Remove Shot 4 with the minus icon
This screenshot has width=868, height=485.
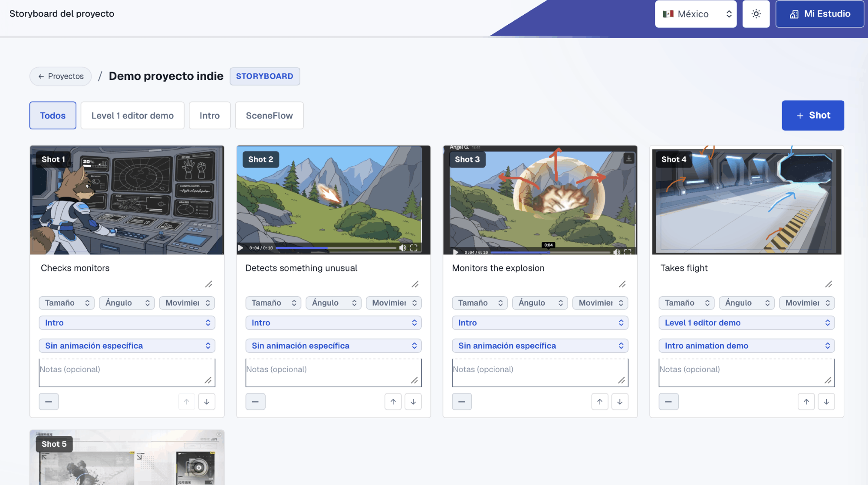coord(668,402)
